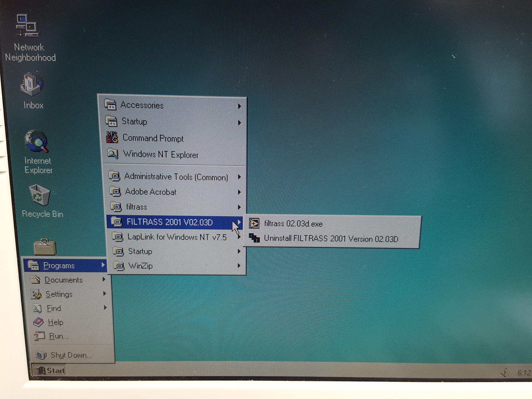Screen dimensions: 532x399
Task: Open the Inbox desktop icon
Action: (32, 84)
